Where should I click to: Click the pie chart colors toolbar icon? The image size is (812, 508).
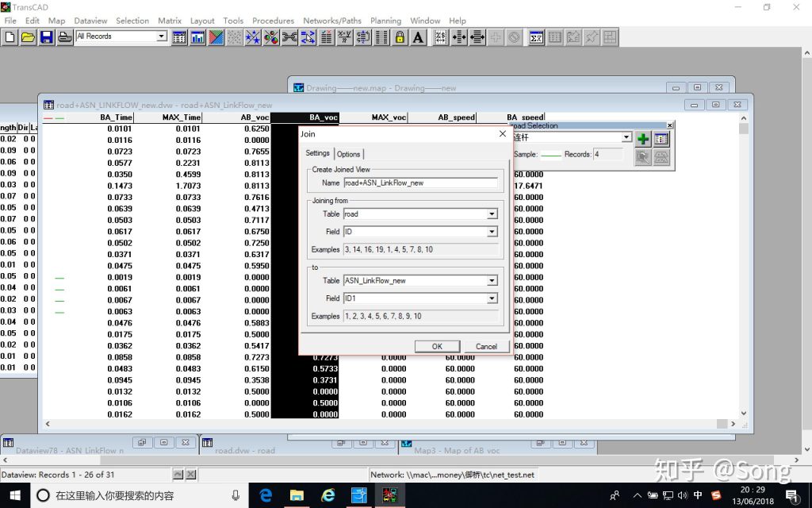271,37
